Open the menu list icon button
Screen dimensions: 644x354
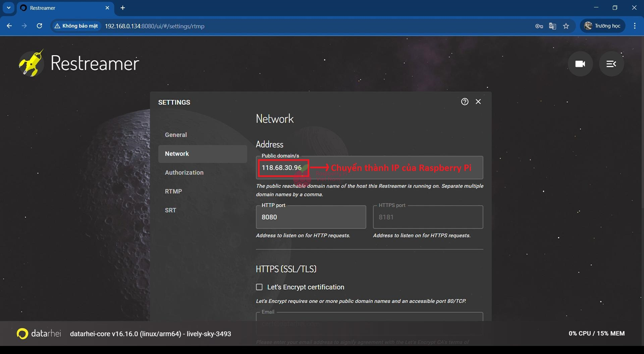click(x=611, y=64)
